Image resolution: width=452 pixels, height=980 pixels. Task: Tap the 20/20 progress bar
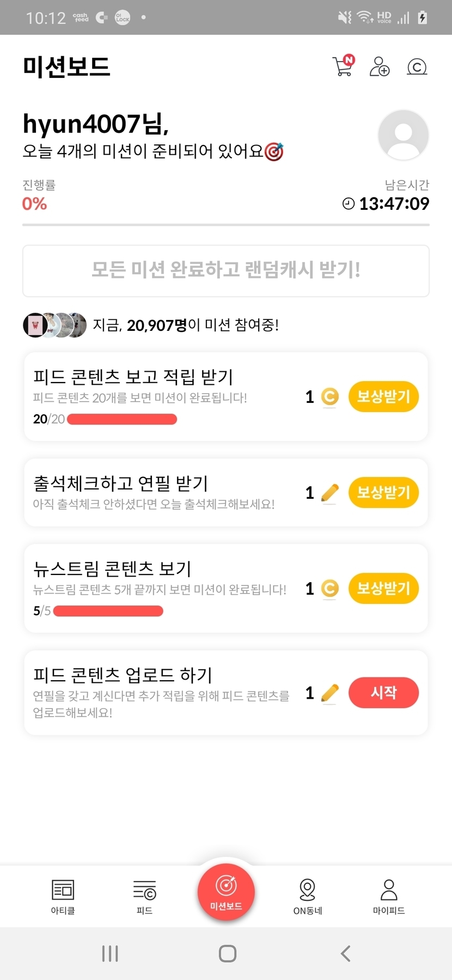(x=122, y=419)
